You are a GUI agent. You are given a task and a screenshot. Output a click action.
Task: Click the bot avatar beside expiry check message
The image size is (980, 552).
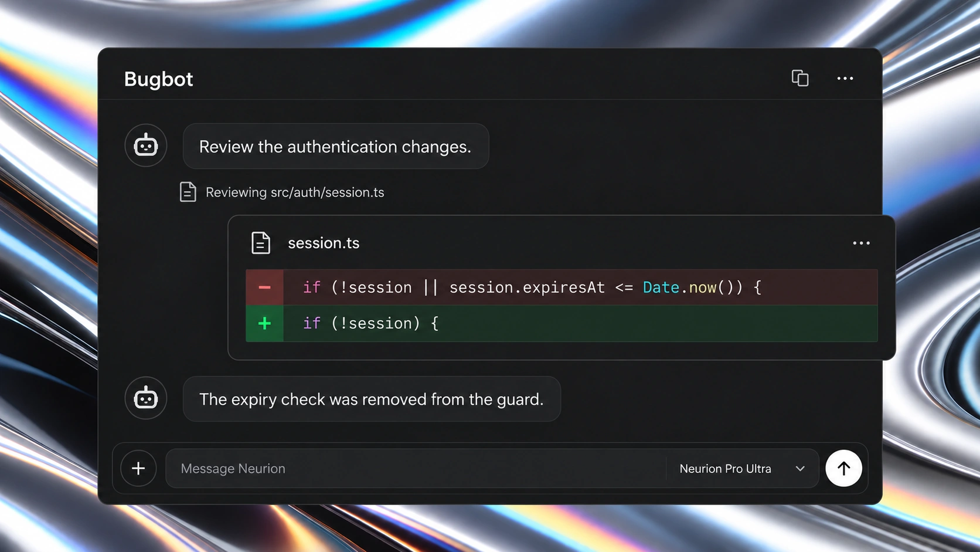[146, 398]
